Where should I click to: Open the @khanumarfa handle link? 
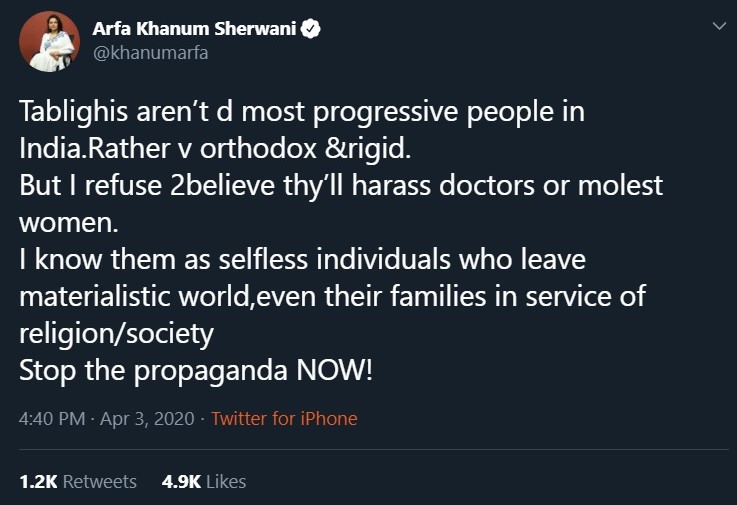click(x=150, y=54)
